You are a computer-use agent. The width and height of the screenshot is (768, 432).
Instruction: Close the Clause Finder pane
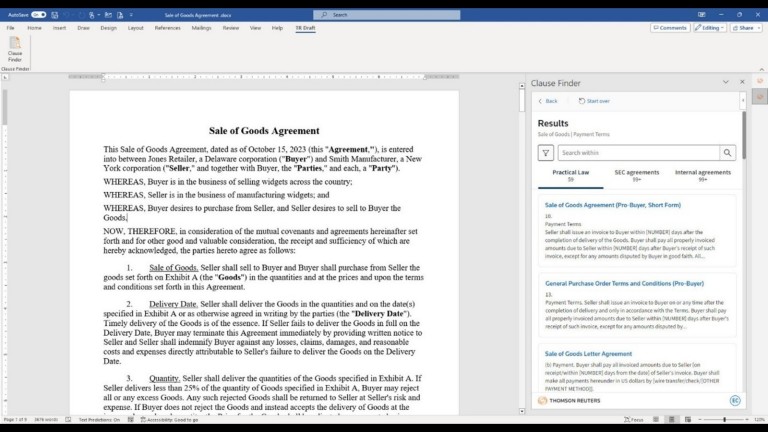pos(742,82)
